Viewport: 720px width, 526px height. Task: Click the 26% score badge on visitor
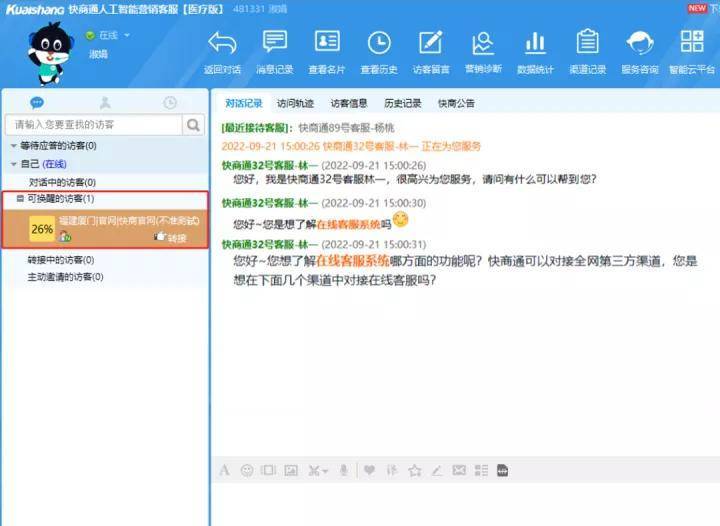pyautogui.click(x=42, y=229)
